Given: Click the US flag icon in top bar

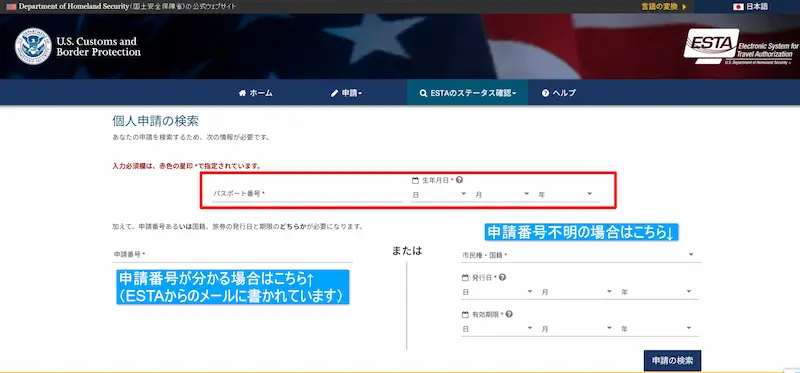Looking at the screenshot, I should (x=11, y=7).
